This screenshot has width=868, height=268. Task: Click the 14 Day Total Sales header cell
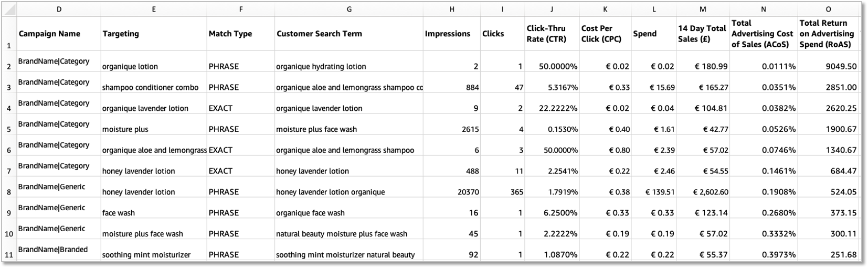702,34
